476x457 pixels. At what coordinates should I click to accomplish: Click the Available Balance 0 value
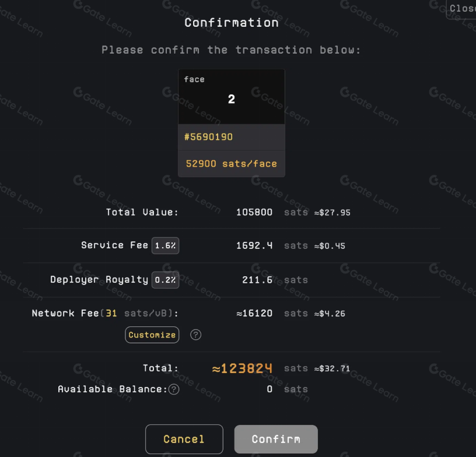click(269, 389)
